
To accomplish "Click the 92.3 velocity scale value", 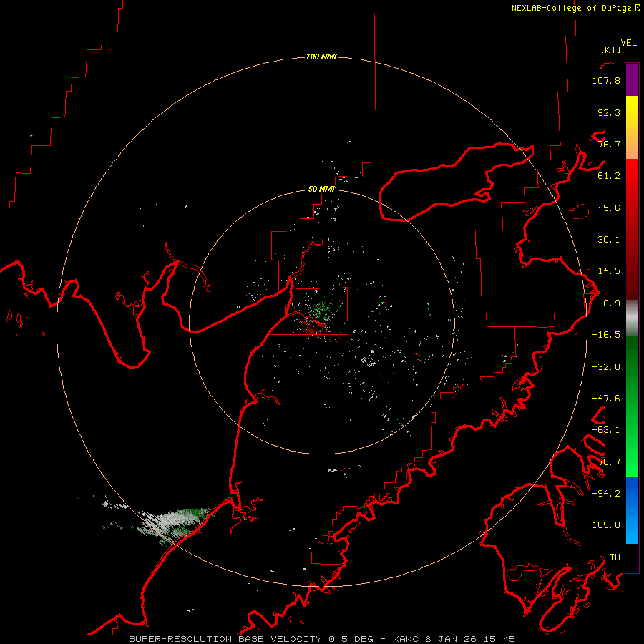I will pyautogui.click(x=609, y=112).
